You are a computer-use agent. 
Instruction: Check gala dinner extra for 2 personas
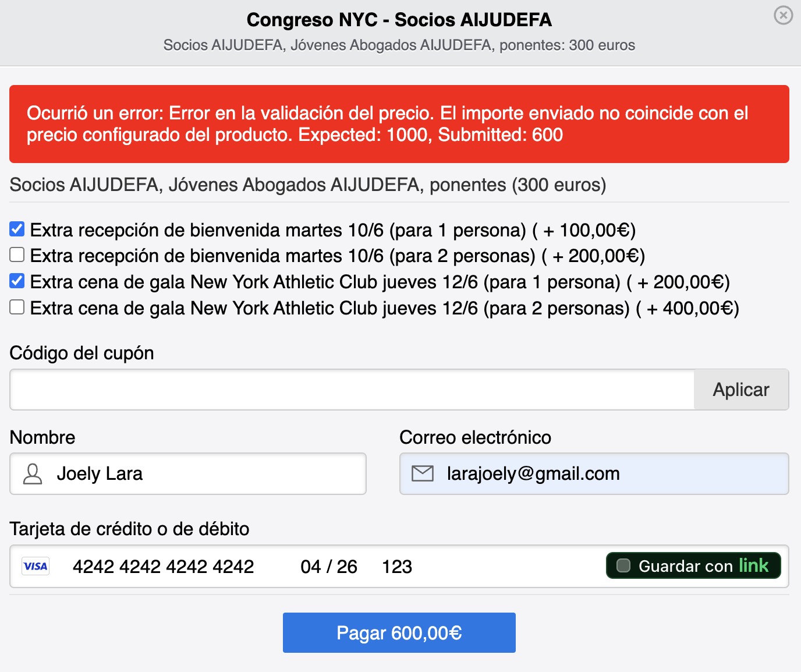(17, 307)
